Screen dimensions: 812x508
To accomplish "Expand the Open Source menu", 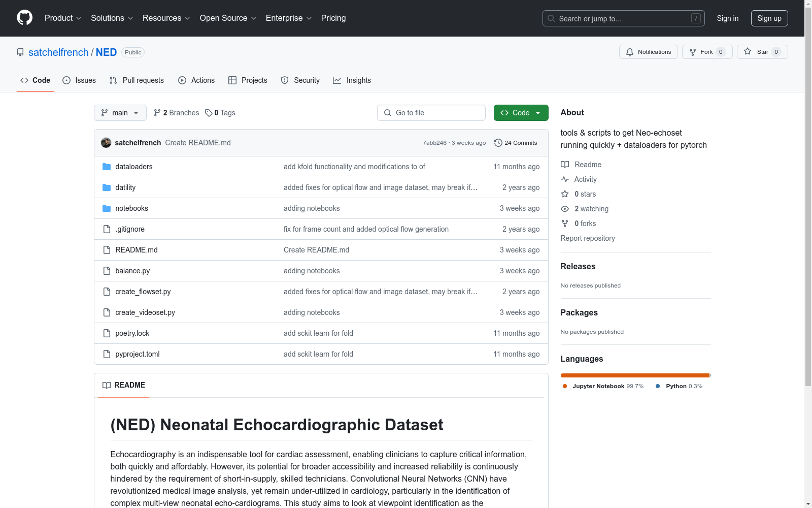I will click(228, 18).
